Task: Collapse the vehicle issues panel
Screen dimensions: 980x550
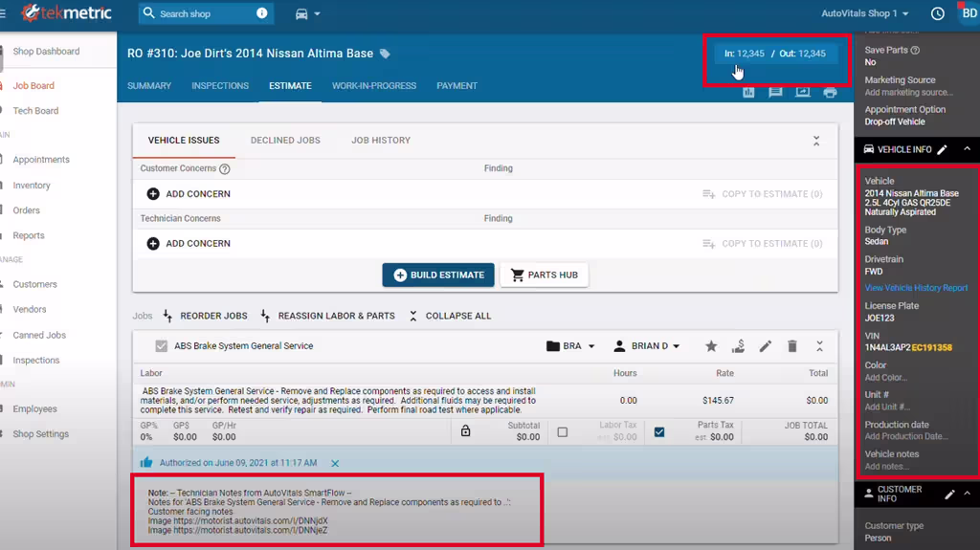Action: [816, 141]
